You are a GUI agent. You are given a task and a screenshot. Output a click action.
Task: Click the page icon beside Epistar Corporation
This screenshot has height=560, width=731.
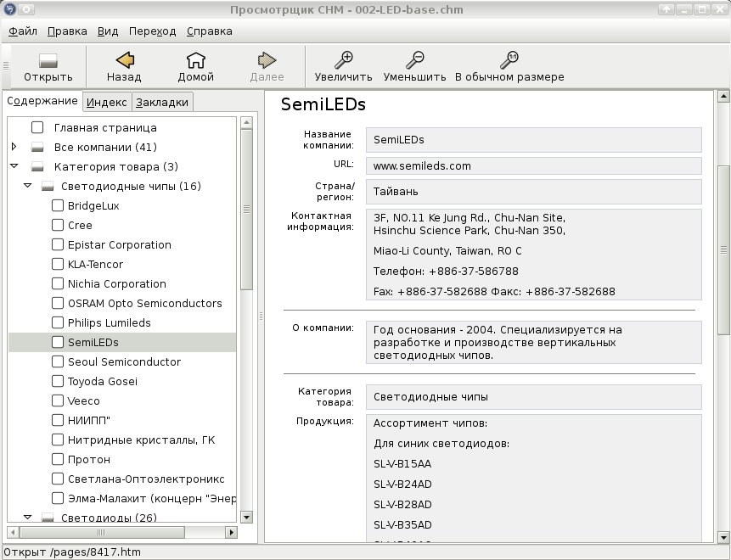tap(58, 244)
